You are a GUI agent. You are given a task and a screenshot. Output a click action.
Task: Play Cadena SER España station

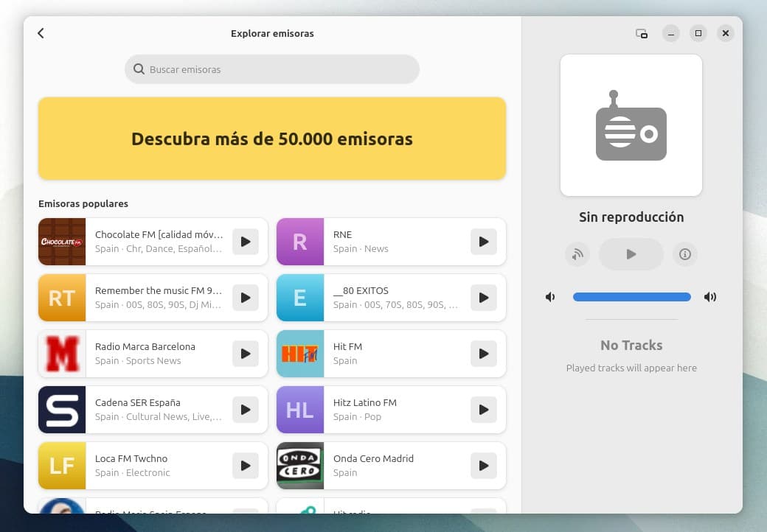point(246,410)
